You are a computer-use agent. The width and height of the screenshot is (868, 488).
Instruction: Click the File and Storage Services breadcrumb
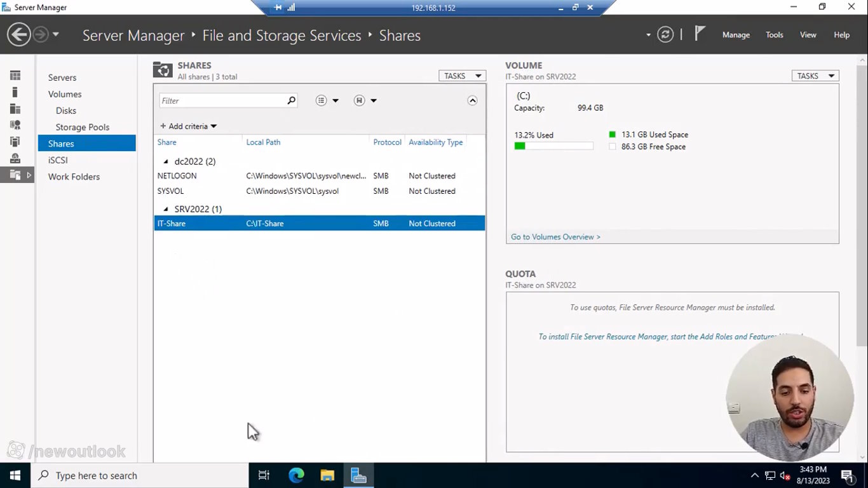coord(281,36)
